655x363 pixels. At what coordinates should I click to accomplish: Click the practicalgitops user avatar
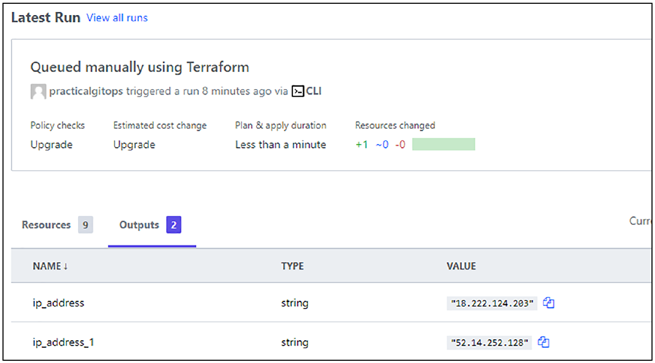coord(38,91)
